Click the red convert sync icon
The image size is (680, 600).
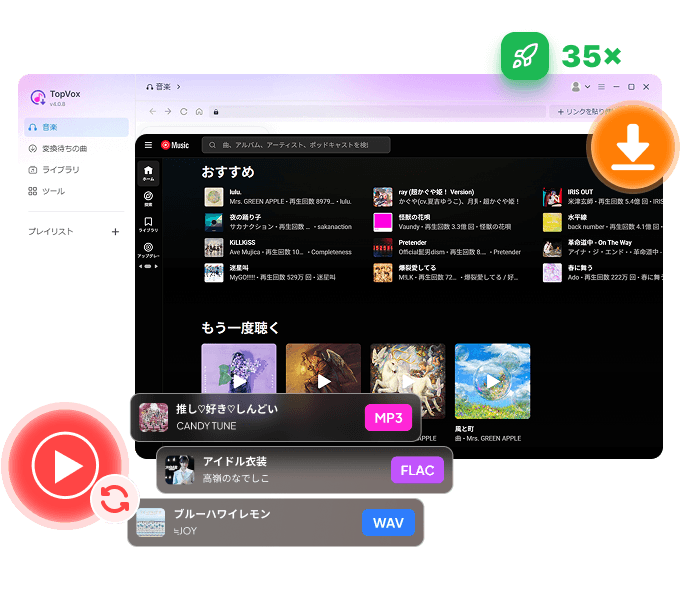[x=114, y=499]
